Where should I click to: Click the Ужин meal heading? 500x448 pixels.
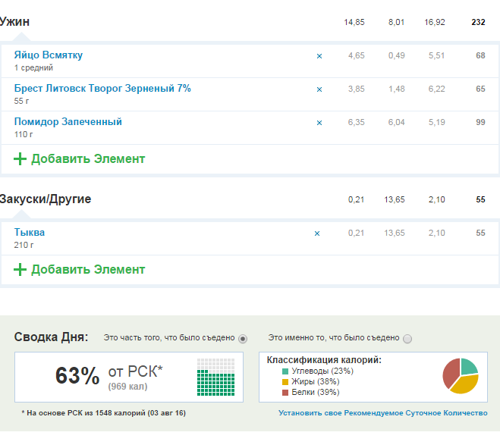point(15,22)
